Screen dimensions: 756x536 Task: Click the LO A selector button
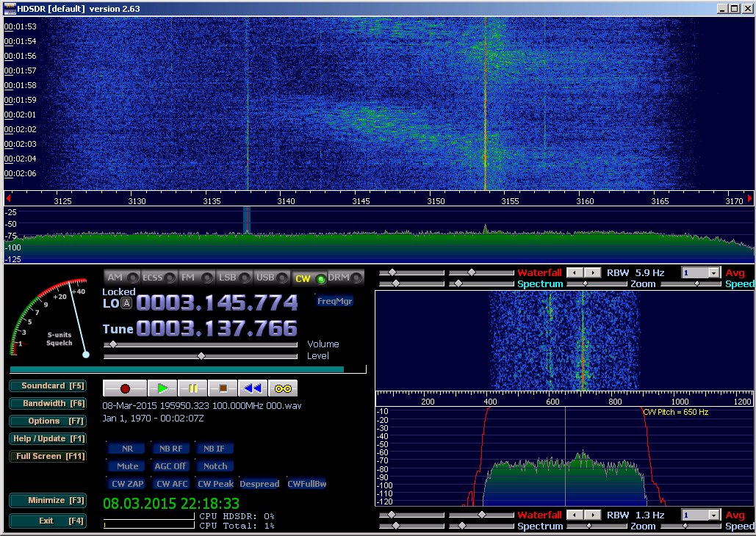pos(126,303)
